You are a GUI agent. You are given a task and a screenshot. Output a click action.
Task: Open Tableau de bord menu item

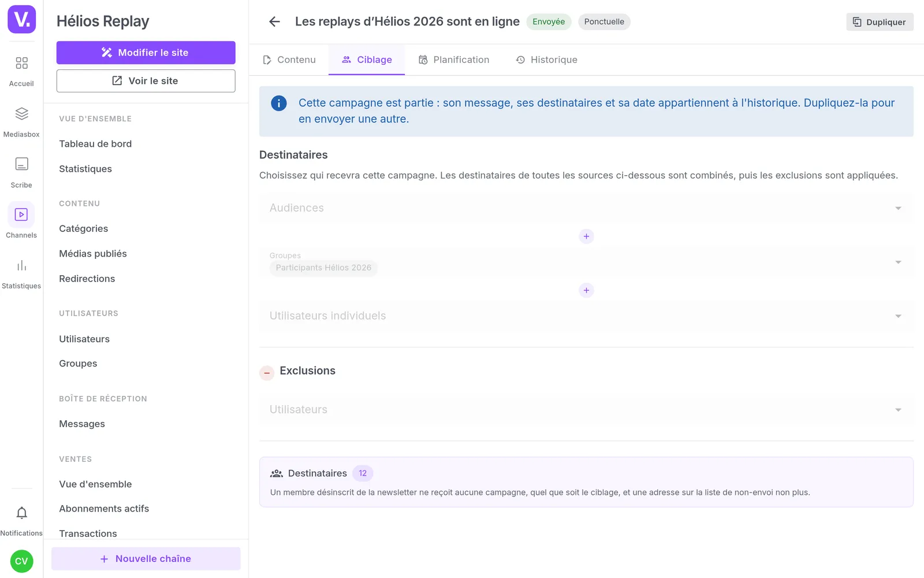(95, 144)
